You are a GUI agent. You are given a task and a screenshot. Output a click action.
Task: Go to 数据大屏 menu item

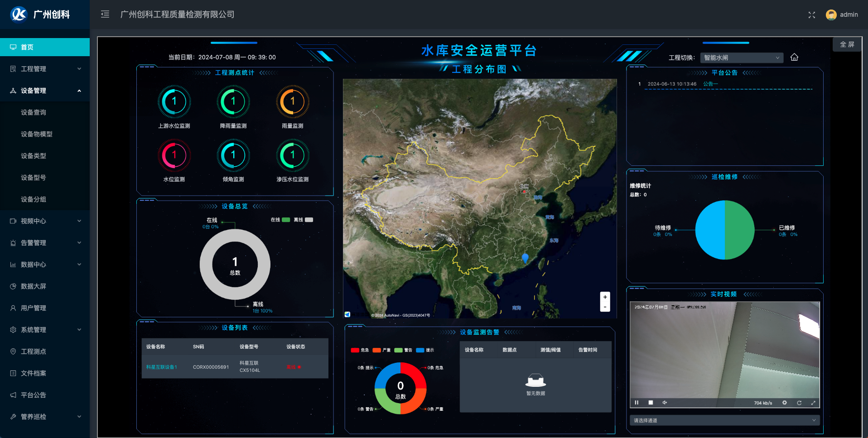(34, 286)
